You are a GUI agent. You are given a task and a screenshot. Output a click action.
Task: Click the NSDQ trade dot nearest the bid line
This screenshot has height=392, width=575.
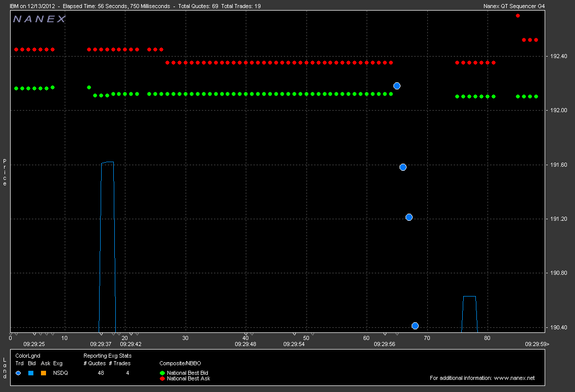(x=397, y=86)
